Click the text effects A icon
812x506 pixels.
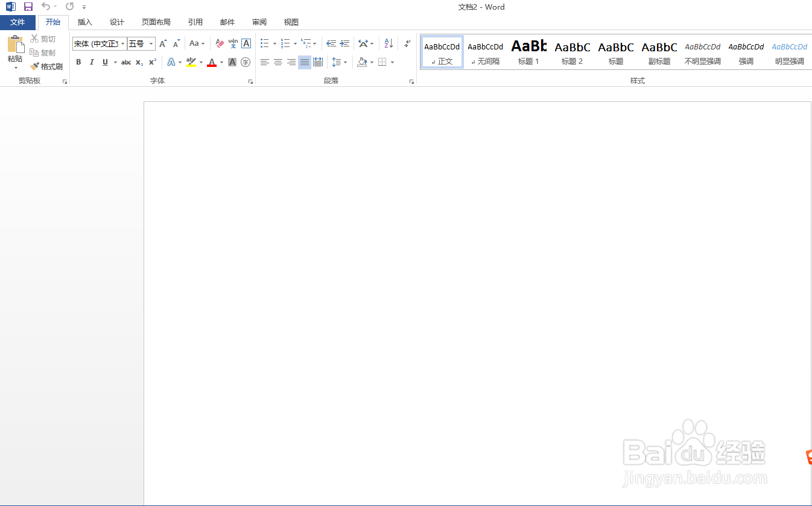(171, 62)
